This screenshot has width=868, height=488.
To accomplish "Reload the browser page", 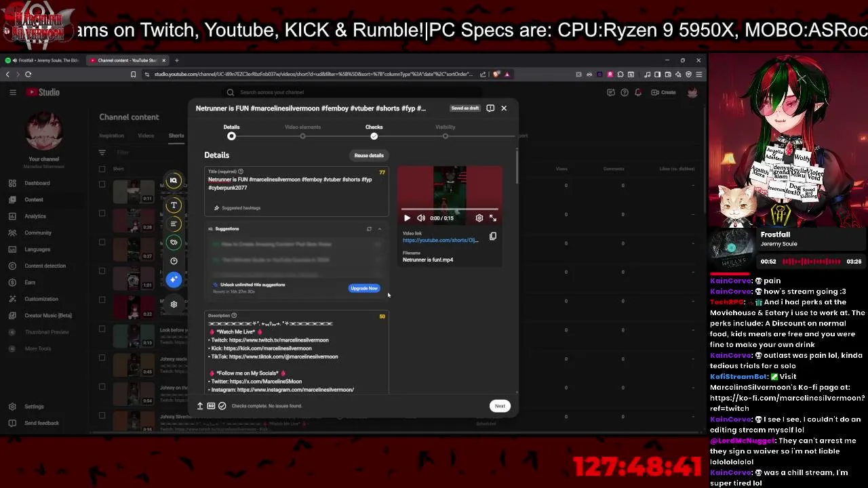I will click(x=28, y=75).
